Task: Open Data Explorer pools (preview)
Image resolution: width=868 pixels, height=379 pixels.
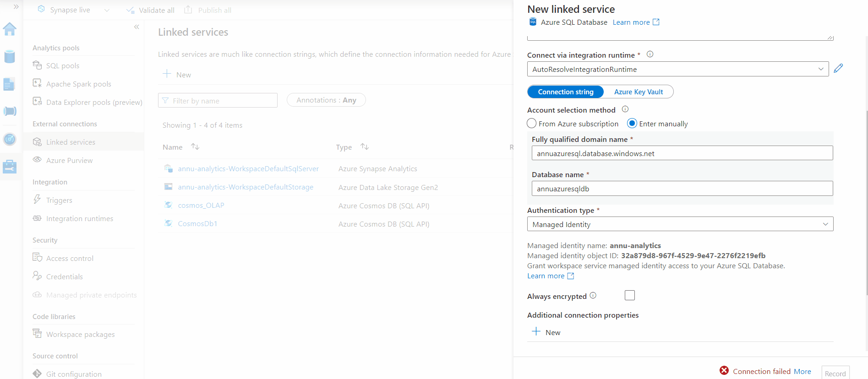Action: click(x=94, y=103)
